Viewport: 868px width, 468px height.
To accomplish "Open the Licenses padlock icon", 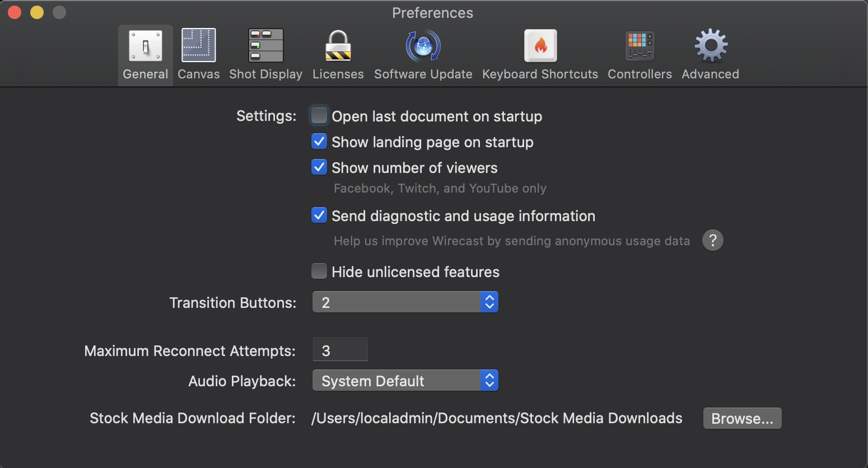I will click(x=338, y=45).
